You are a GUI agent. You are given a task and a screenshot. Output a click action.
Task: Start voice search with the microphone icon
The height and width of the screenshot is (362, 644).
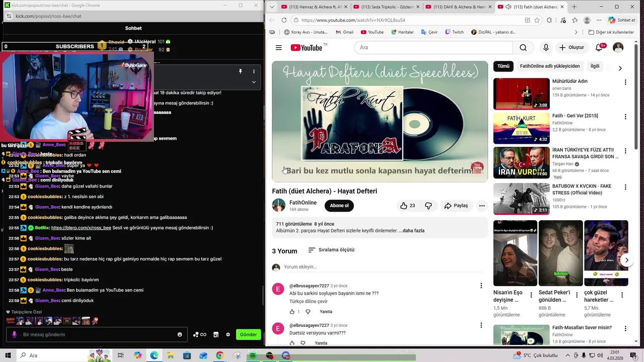pos(546,48)
